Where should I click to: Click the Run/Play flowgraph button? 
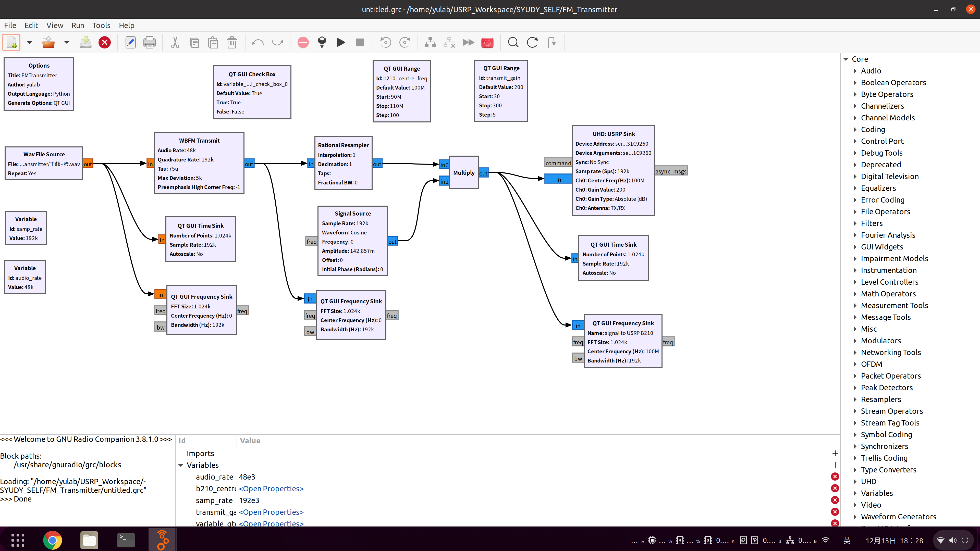(x=341, y=42)
